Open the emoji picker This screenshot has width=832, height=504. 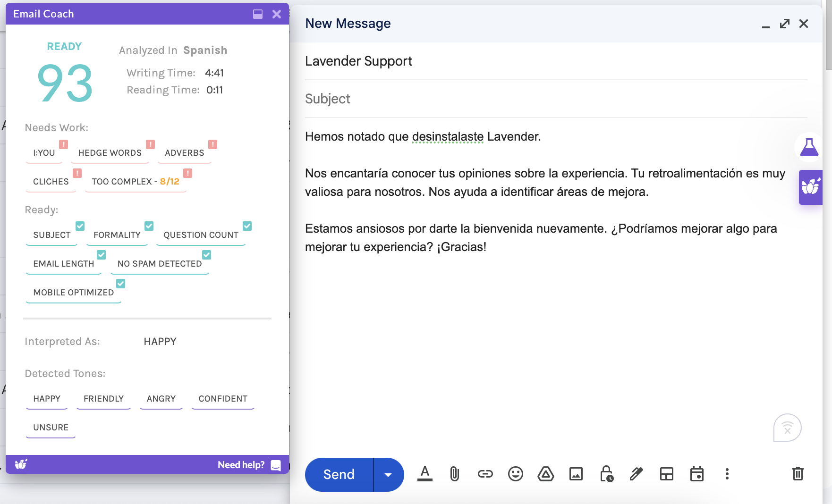(515, 474)
